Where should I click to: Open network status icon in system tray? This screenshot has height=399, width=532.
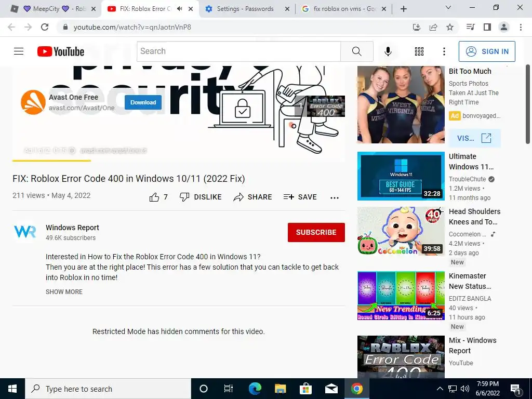click(x=453, y=389)
